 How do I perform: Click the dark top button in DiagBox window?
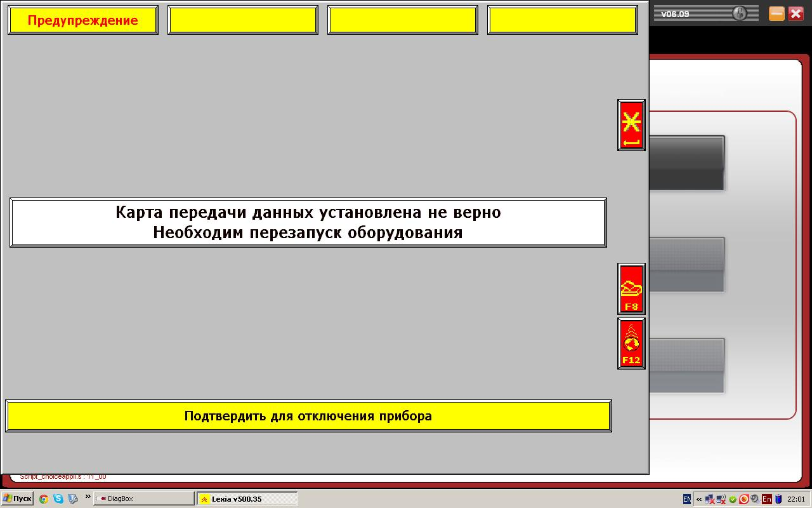(x=686, y=163)
